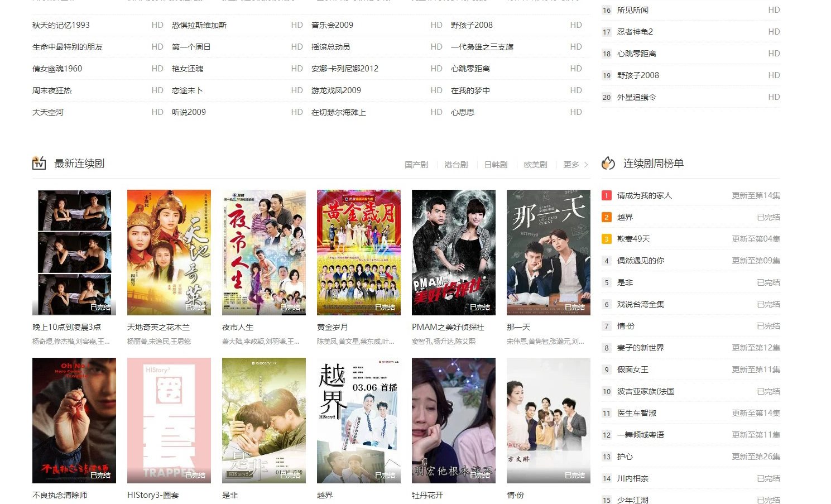Click the TV icon beside 最新连续剧
This screenshot has height=504, width=831.
coord(39,163)
